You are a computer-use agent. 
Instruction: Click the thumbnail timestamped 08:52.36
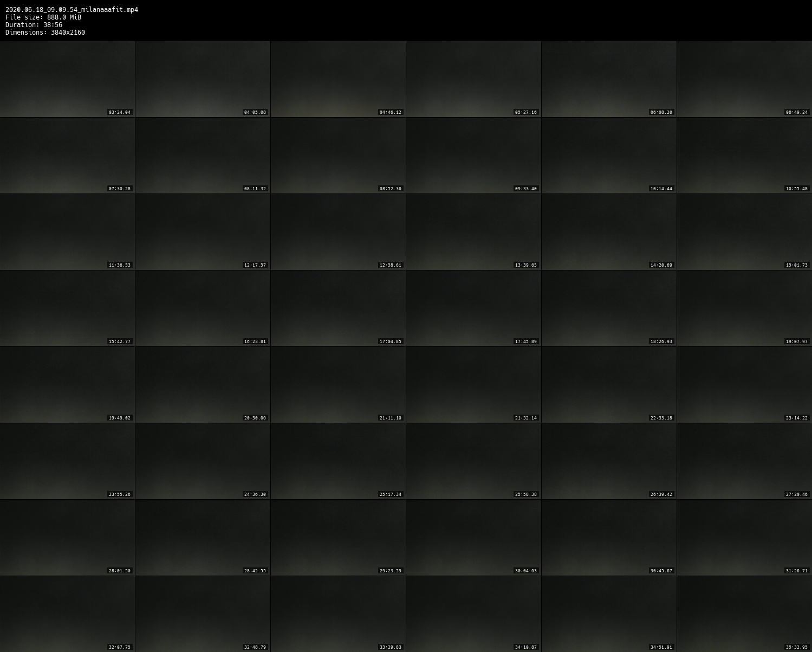[x=338, y=156]
